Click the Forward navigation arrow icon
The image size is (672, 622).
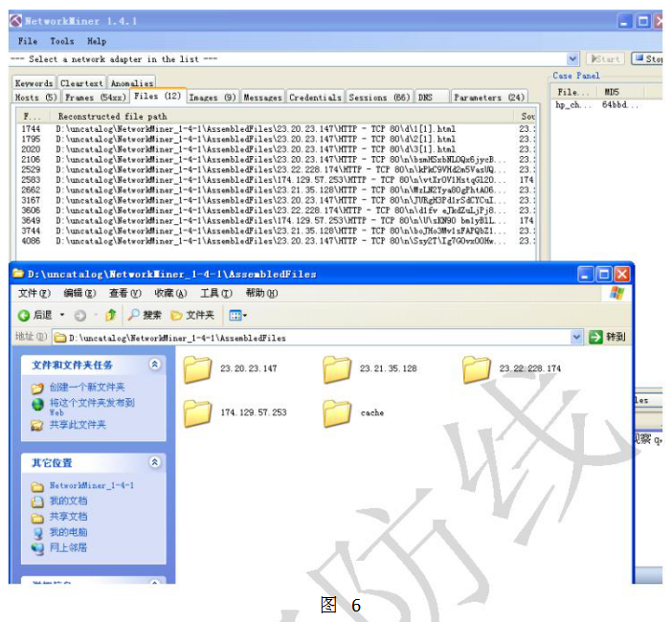[80, 316]
